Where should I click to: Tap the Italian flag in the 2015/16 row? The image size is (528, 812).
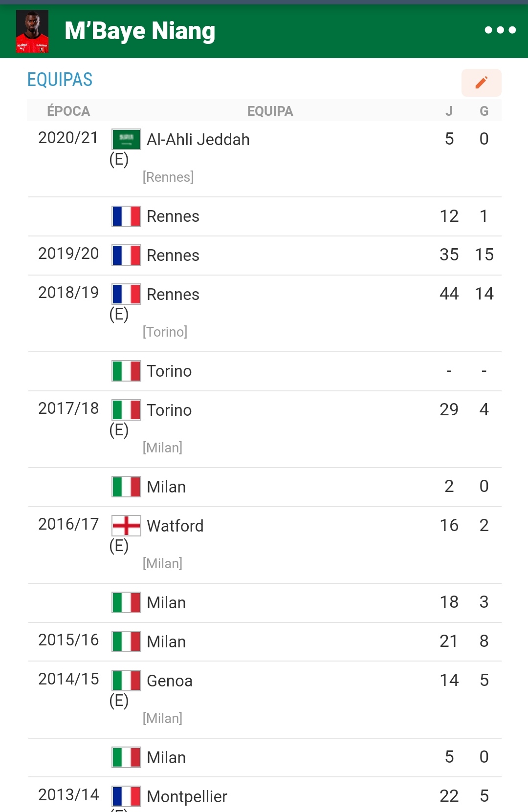click(x=126, y=641)
